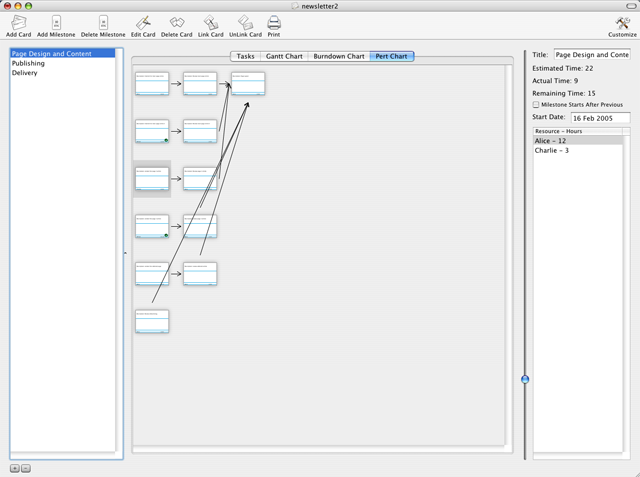Screen dimensions: 640x477
Task: Click the Delete Card icon
Action: pyautogui.click(x=176, y=22)
